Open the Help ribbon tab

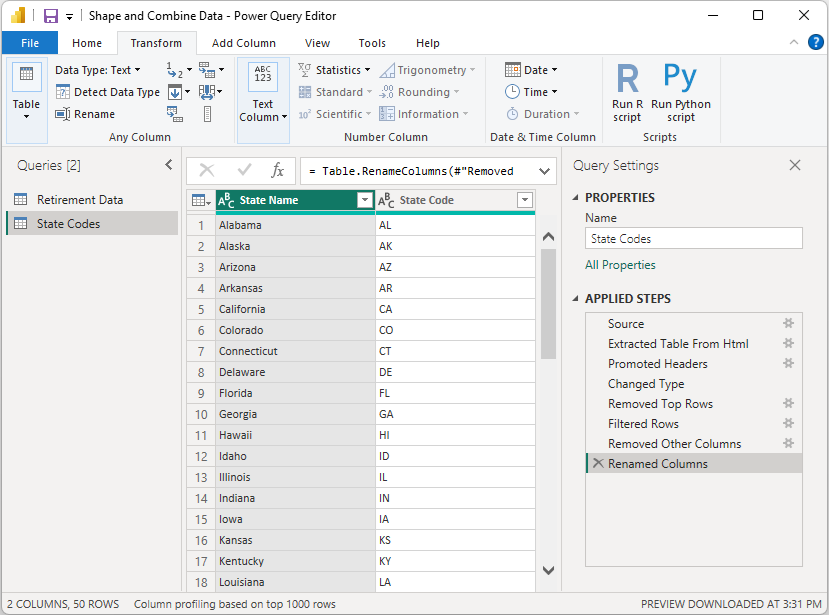point(427,43)
